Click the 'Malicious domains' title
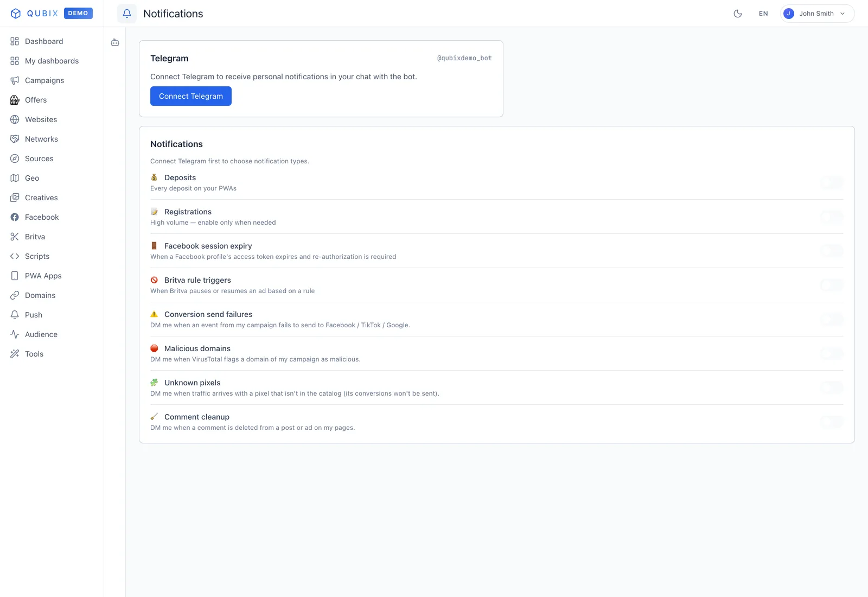868x597 pixels. click(197, 348)
